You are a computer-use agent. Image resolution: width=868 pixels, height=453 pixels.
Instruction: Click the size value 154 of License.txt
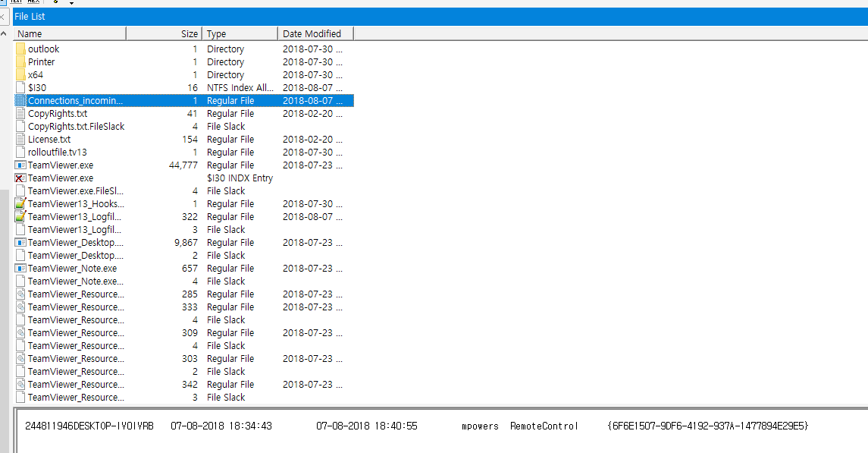[190, 139]
